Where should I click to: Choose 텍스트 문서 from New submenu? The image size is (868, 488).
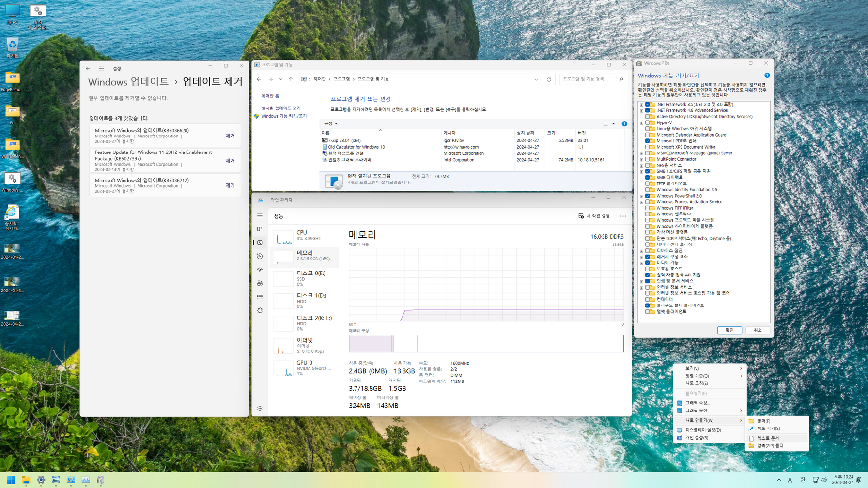[777, 438]
